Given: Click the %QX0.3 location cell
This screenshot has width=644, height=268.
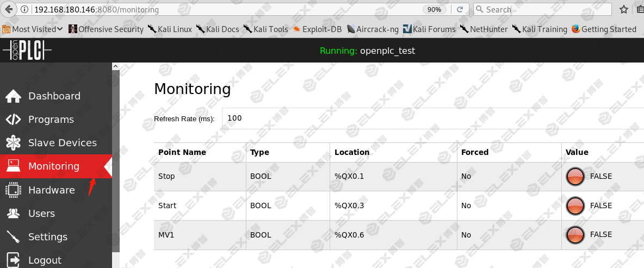Looking at the screenshot, I should (x=393, y=205).
